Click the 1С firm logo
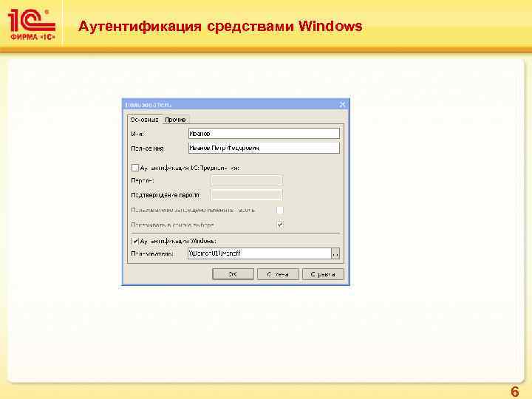Viewport: 532px width, 399px height. point(32,24)
